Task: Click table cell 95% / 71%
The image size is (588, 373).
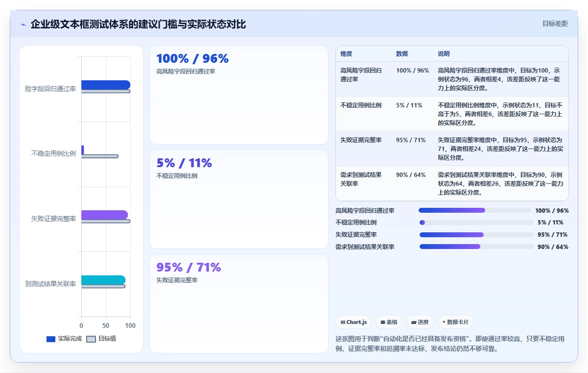Action: (411, 140)
